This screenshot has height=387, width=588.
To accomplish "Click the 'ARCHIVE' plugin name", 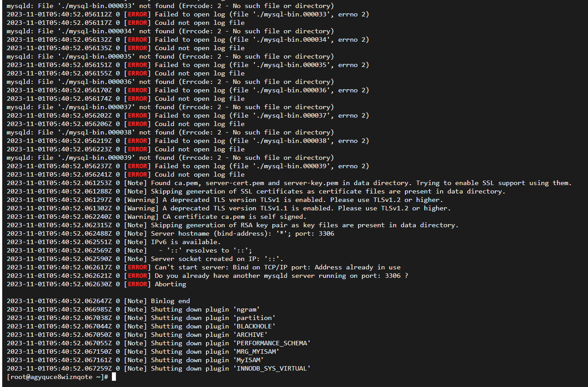I will coord(250,335).
